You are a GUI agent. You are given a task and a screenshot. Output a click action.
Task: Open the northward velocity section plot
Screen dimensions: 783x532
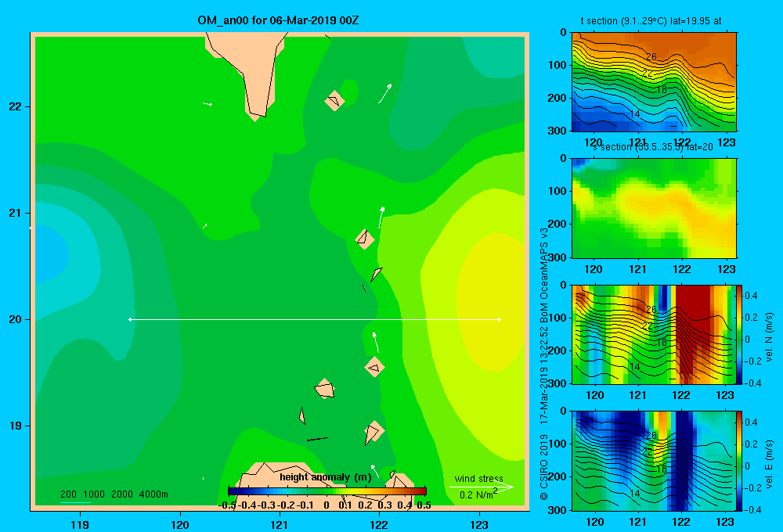(654, 334)
